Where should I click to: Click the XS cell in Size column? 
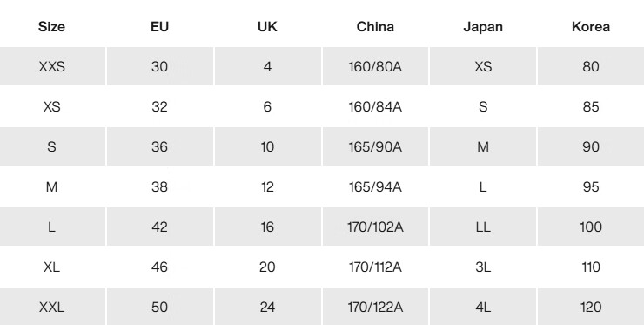click(x=52, y=106)
